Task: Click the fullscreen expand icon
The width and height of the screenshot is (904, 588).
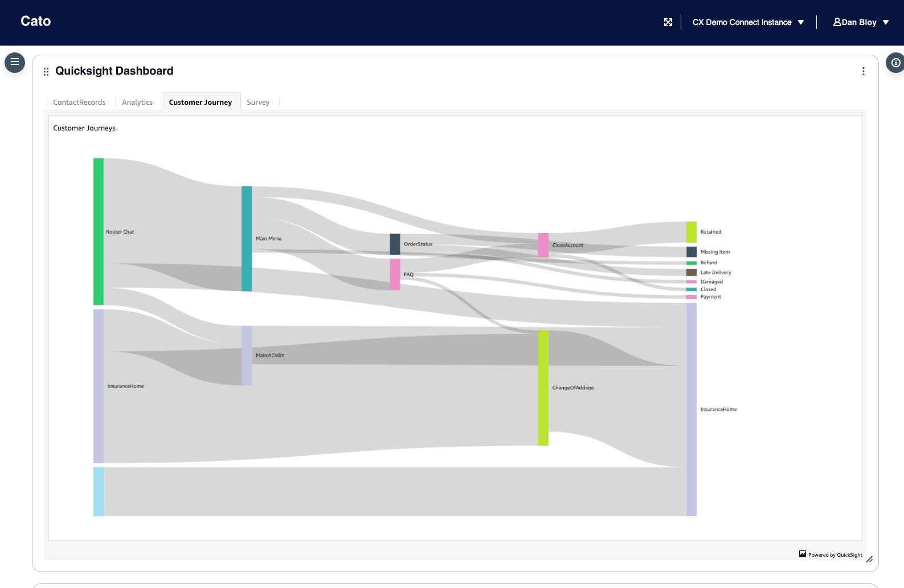Action: 668,22
